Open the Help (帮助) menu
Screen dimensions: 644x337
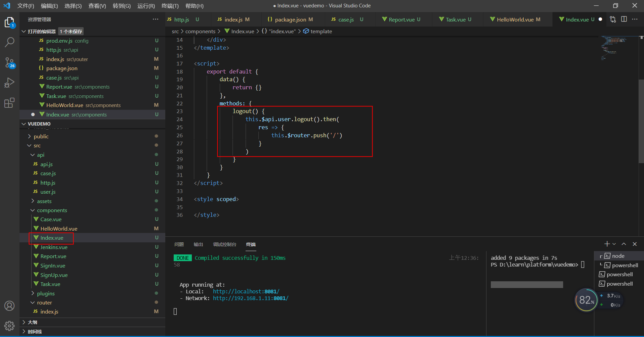pos(195,6)
